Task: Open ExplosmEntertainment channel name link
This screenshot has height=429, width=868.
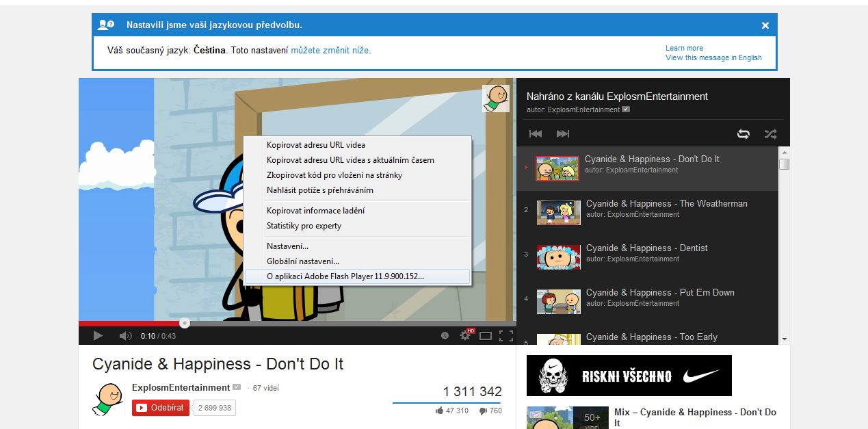Action: tap(181, 387)
